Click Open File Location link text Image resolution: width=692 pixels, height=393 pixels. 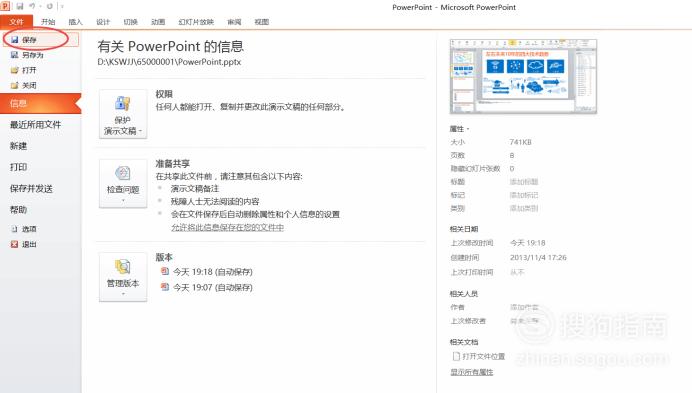483,356
